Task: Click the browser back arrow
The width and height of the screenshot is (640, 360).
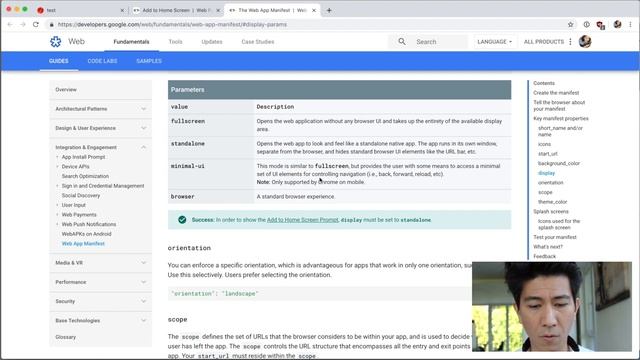Action: [10, 24]
